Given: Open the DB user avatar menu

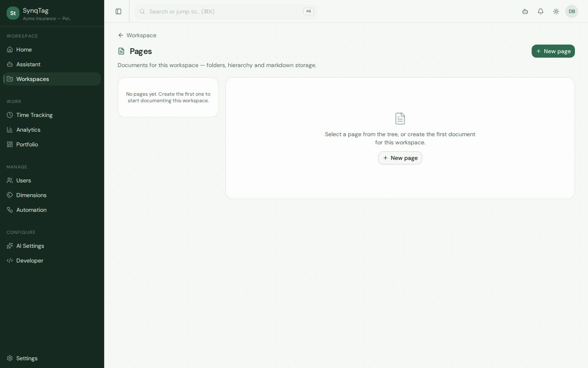Looking at the screenshot, I should click(x=572, y=11).
